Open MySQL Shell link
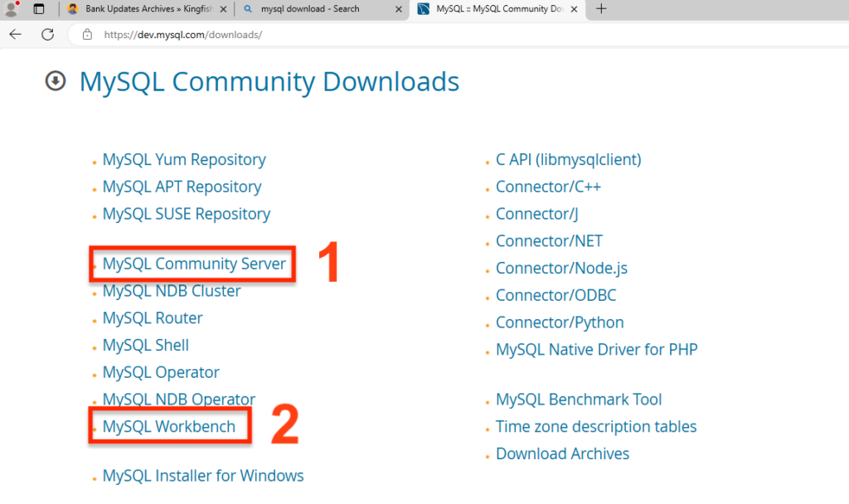Image resolution: width=849 pixels, height=504 pixels. [x=146, y=345]
